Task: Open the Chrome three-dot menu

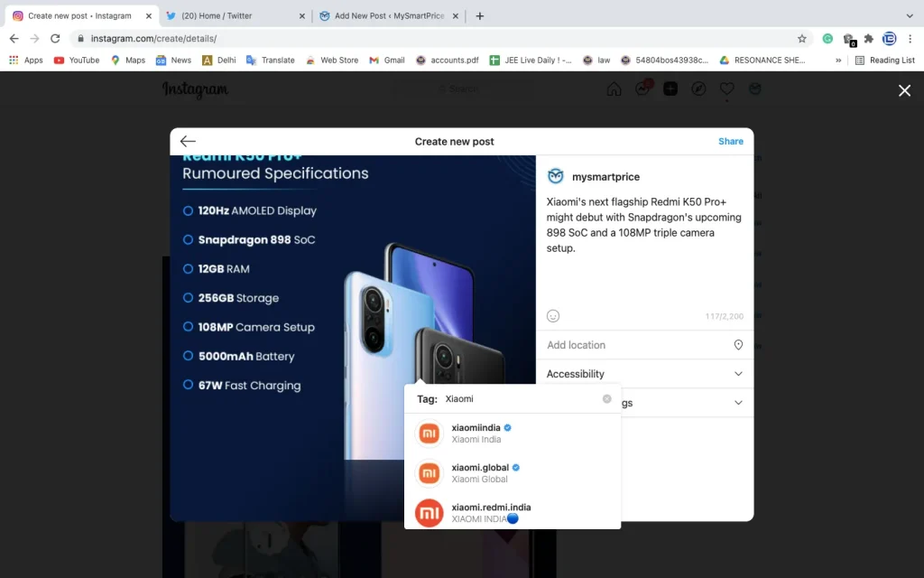Action: tap(910, 38)
